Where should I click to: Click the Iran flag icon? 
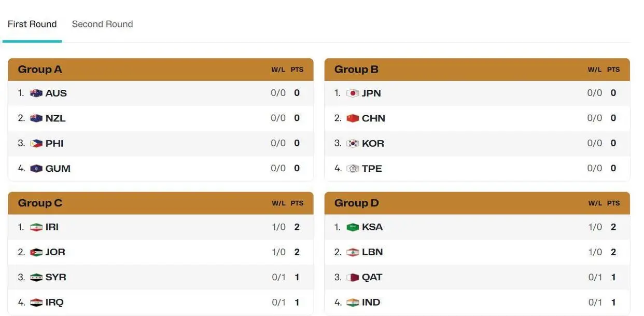36,227
